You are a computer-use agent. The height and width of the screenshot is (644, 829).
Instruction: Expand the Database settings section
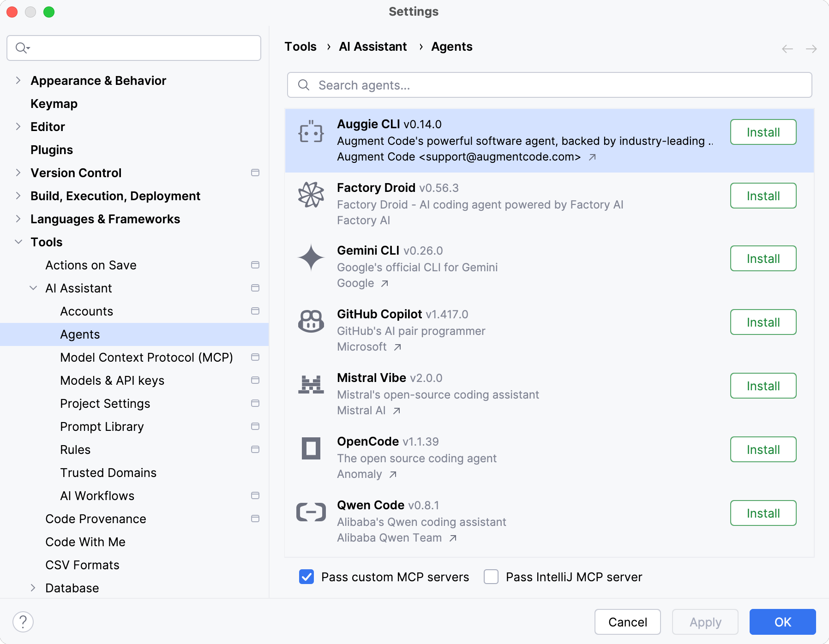pyautogui.click(x=33, y=588)
